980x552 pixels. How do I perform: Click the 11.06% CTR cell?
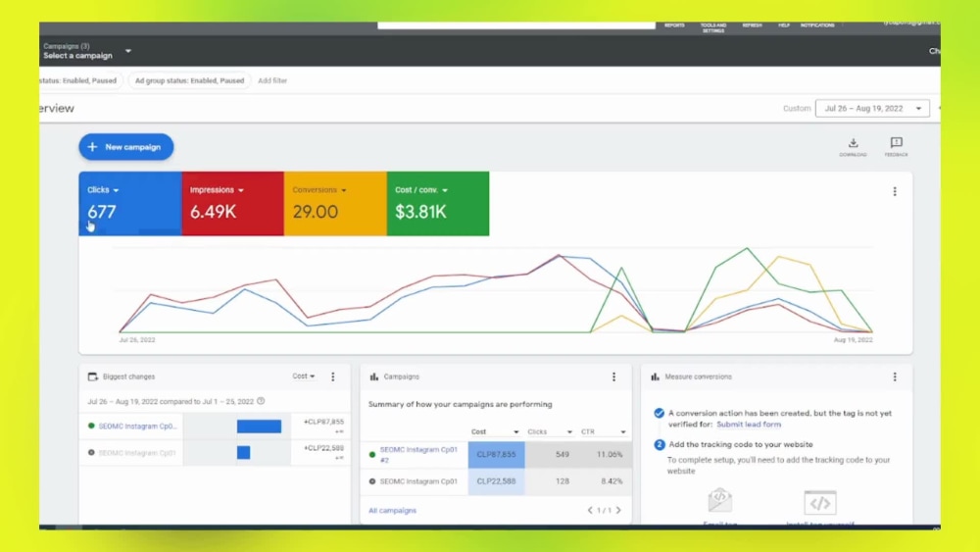(610, 455)
